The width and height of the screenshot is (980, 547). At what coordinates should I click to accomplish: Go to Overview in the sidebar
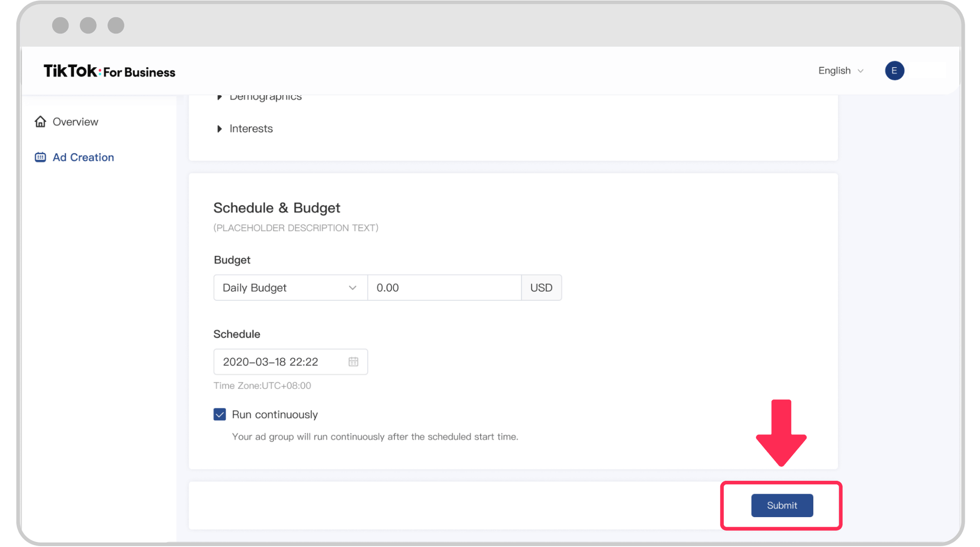click(75, 122)
